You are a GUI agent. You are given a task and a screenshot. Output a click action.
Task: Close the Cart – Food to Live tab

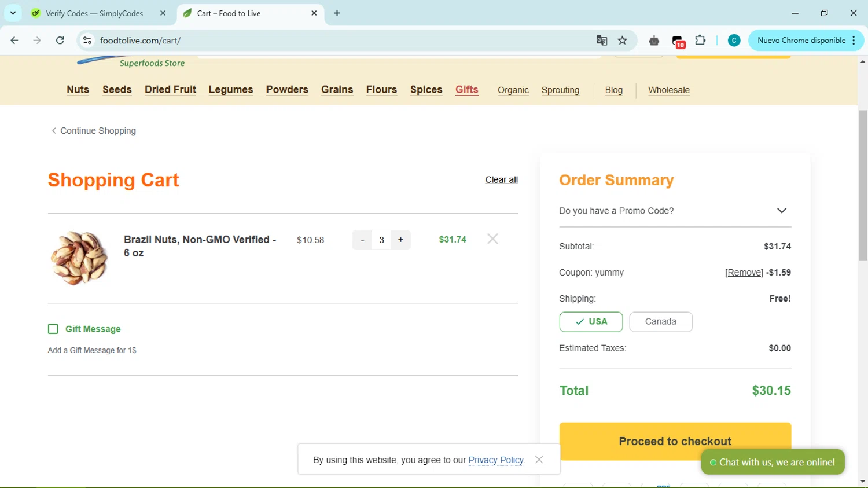(314, 13)
